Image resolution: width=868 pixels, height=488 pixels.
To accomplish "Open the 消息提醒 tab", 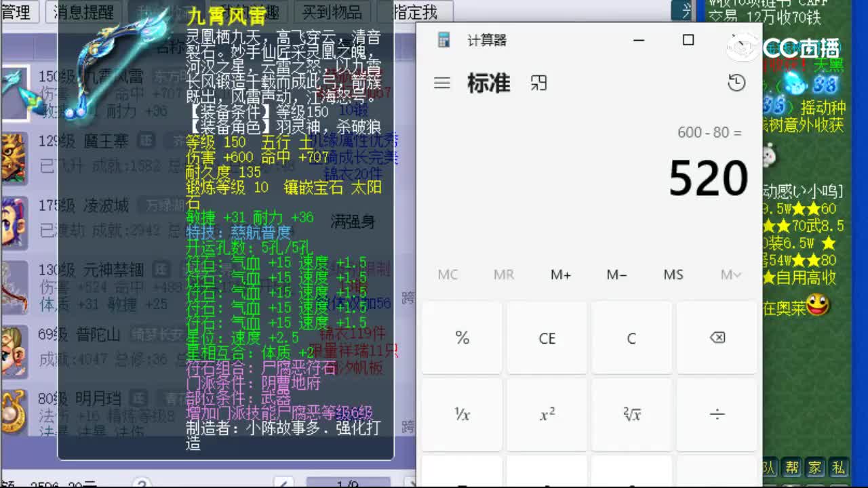I will pyautogui.click(x=83, y=12).
